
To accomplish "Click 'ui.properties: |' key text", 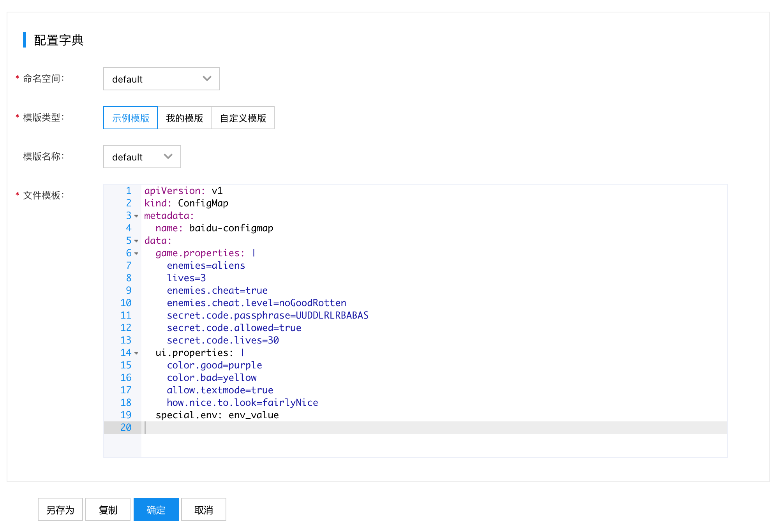I will [200, 353].
